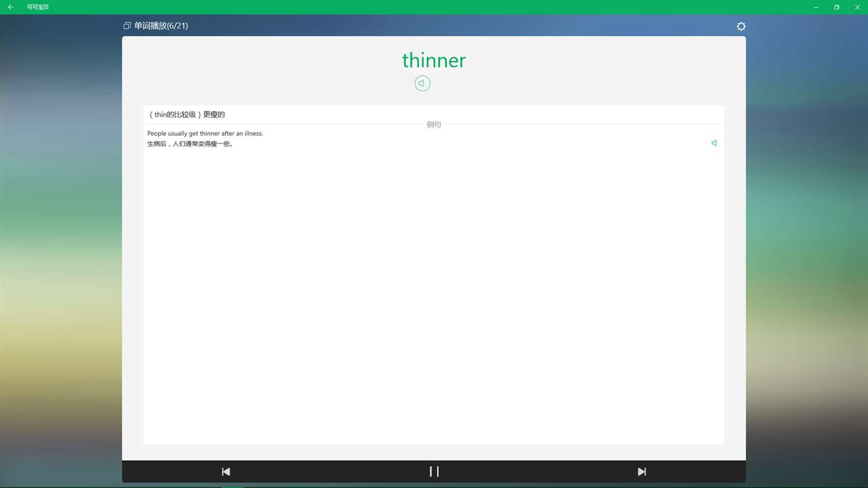This screenshot has height=488, width=868.
Task: Click the sentence People usually get thinner
Action: 205,133
